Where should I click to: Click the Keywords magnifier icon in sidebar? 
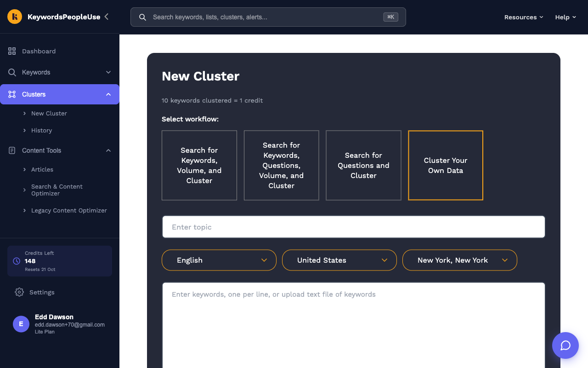point(12,72)
